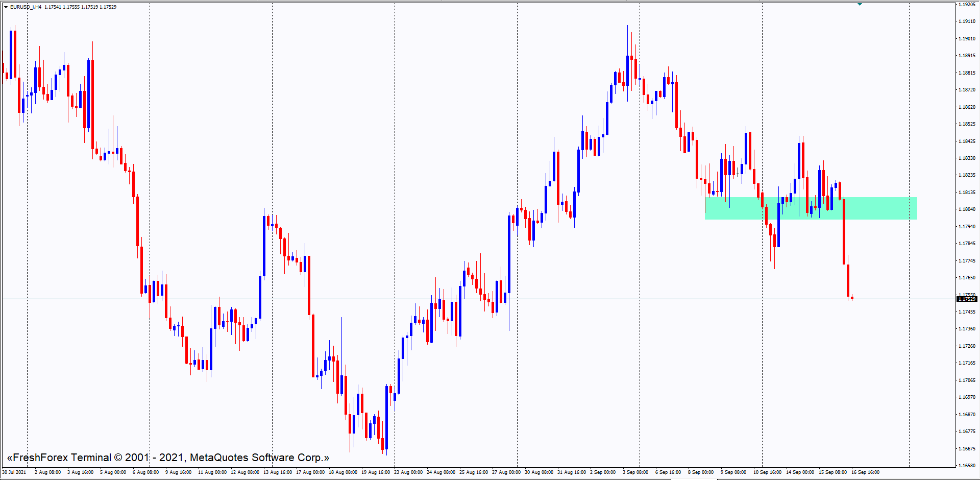The width and height of the screenshot is (980, 480).
Task: Click the 10 Sep 16:00 time label
Action: 767,472
